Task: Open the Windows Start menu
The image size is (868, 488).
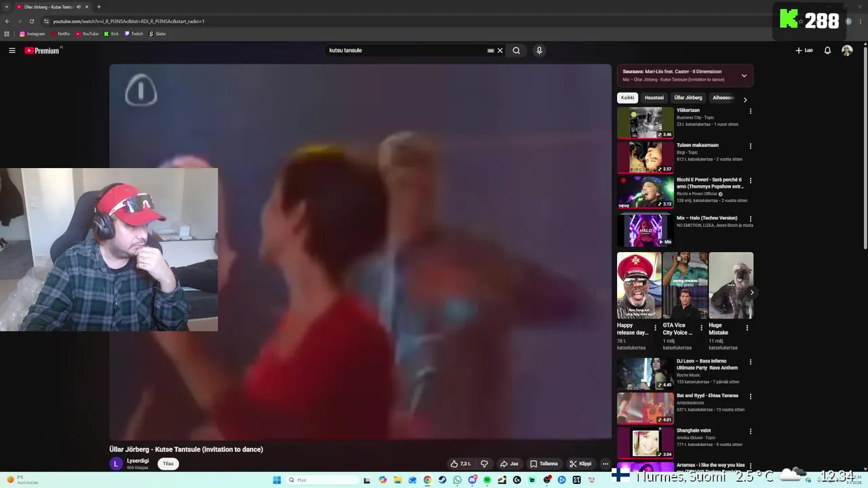Action: point(277,480)
